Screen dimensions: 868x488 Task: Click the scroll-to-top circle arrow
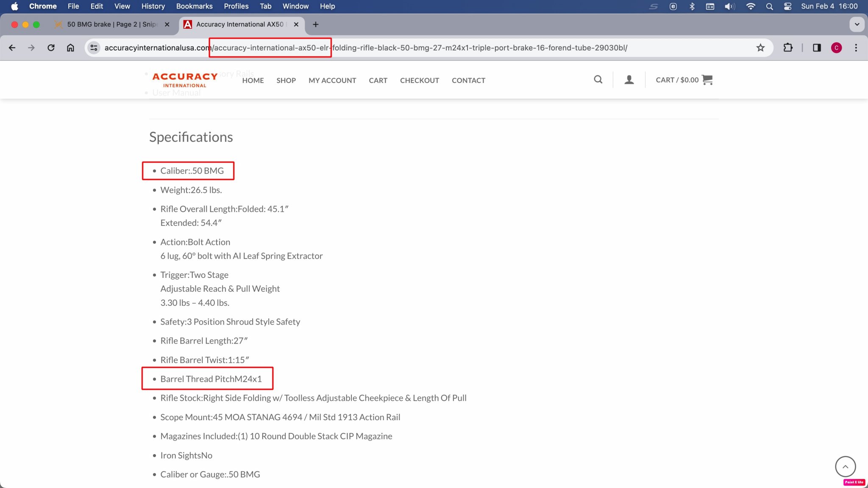point(845,466)
